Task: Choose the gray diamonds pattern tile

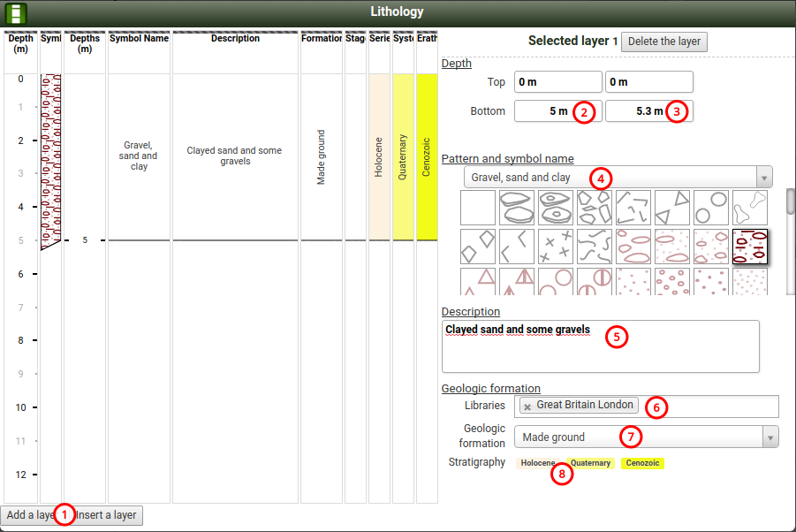Action: coord(477,247)
